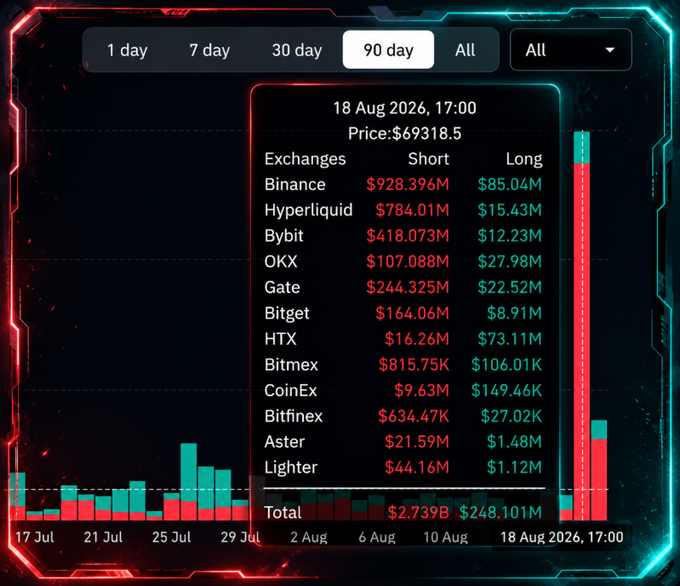
Task: Click the 17 Jul axis date label
Action: pos(34,537)
